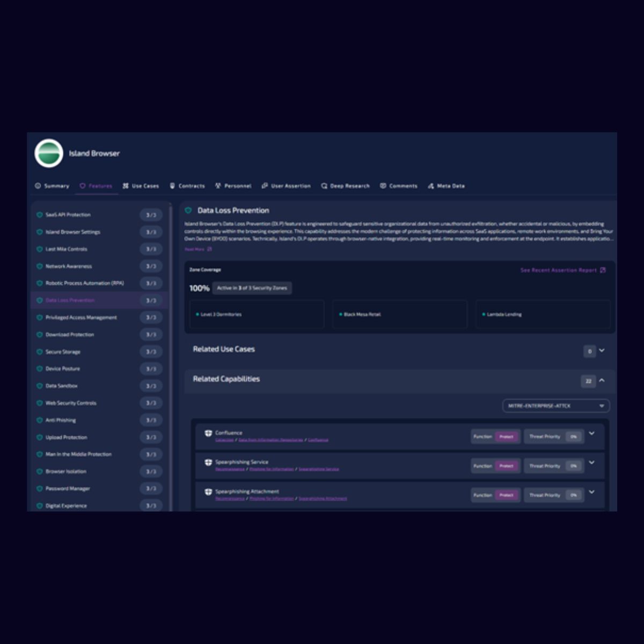
Task: Click the shield icon for Spearphishing Attachment
Action: click(x=208, y=492)
